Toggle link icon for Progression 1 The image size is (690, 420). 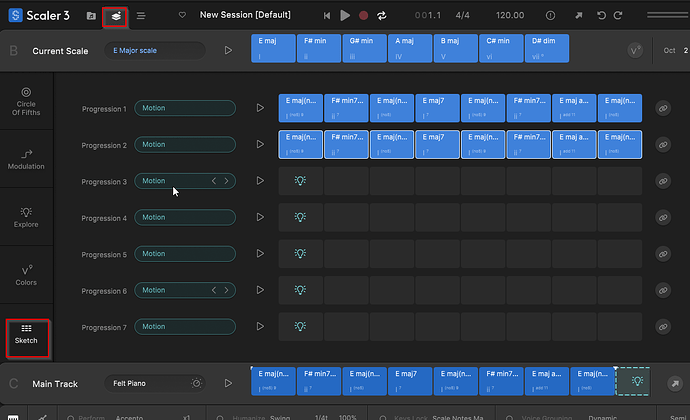point(663,108)
